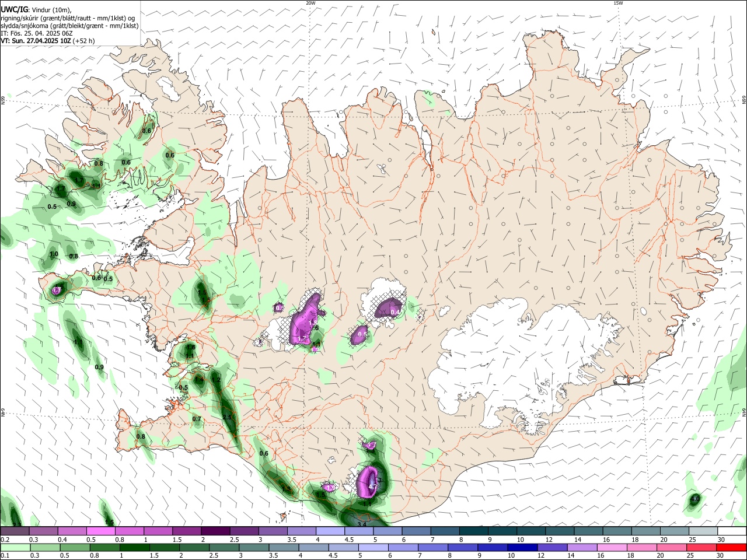Screen dimensions: 747x560
Task: Click the title text "UWC/IG: Vindur (10m)"
Action: pos(36,10)
